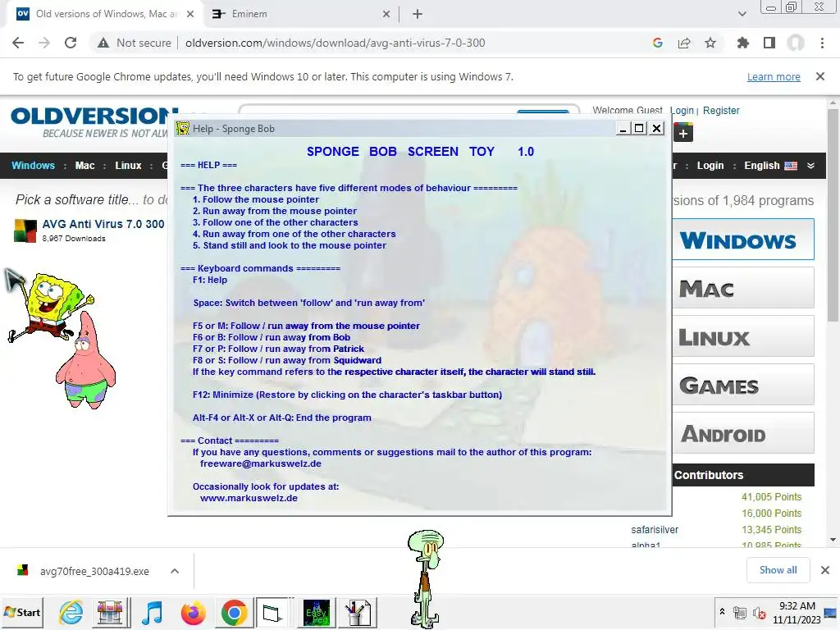Click Learn more about Chrome updates
Image resolution: width=840 pixels, height=630 pixels.
[774, 76]
